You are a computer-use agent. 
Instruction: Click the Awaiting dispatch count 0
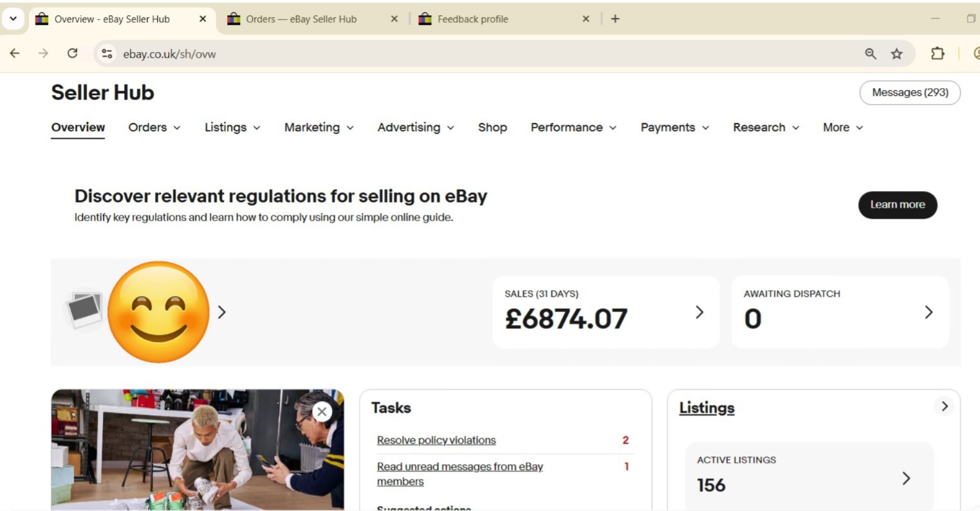(753, 319)
